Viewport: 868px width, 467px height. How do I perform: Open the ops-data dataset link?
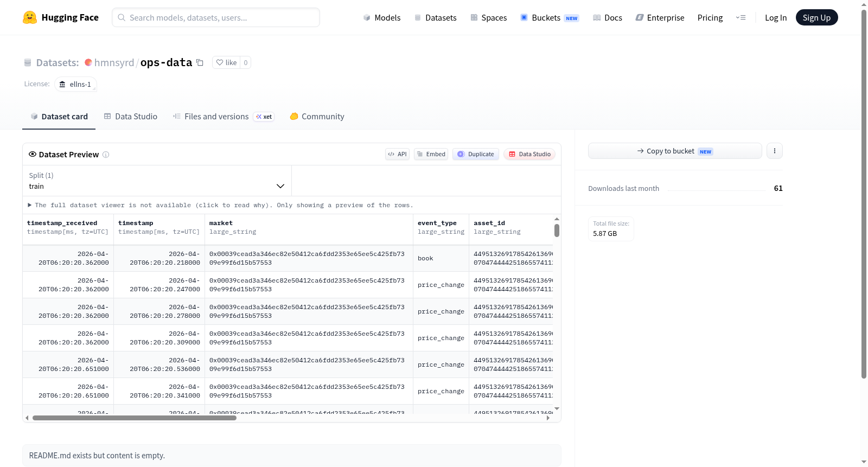coord(166,62)
